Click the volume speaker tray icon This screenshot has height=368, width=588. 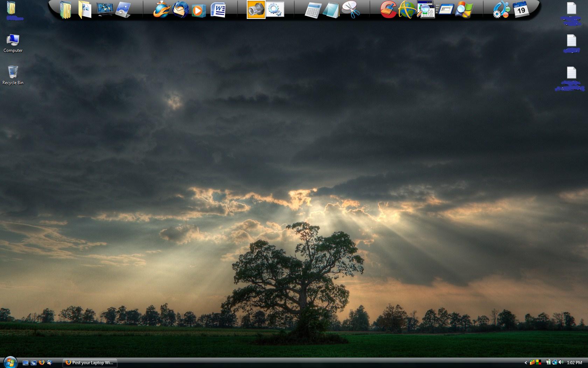tap(561, 362)
